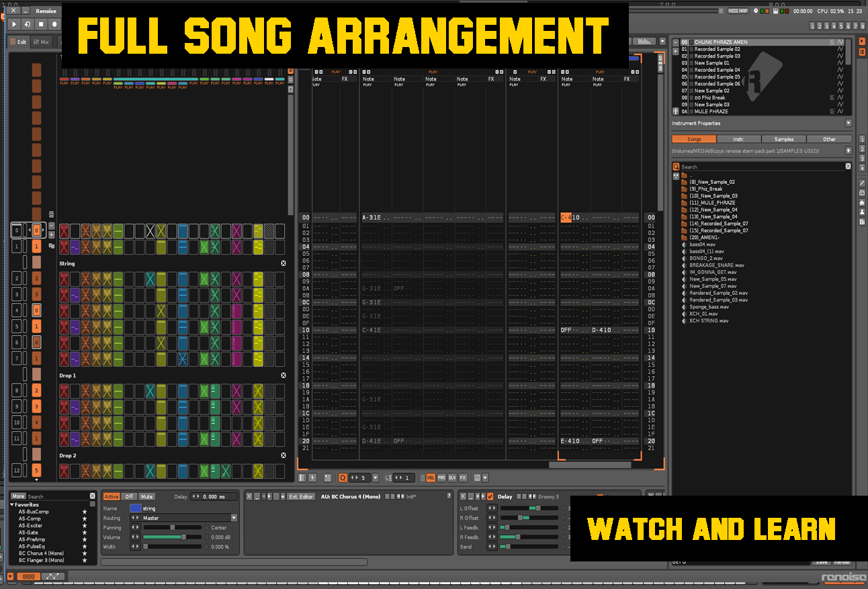Image resolution: width=868 pixels, height=589 pixels.
Task: Go up one folder with arrow button
Action: pos(849,150)
